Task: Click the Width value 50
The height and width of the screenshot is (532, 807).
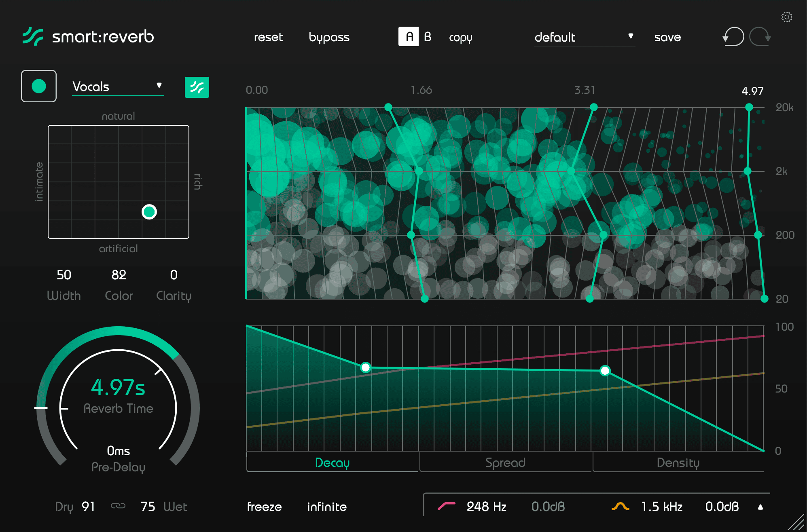Action: coord(64,275)
